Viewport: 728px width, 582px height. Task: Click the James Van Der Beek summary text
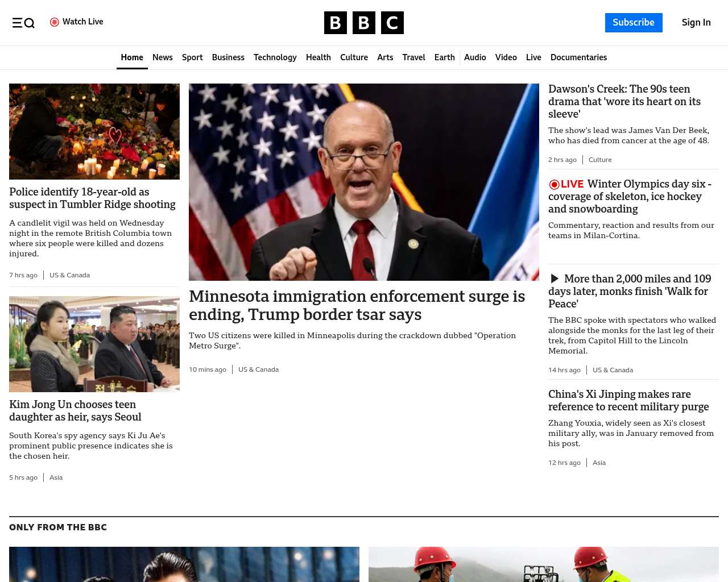click(x=628, y=135)
